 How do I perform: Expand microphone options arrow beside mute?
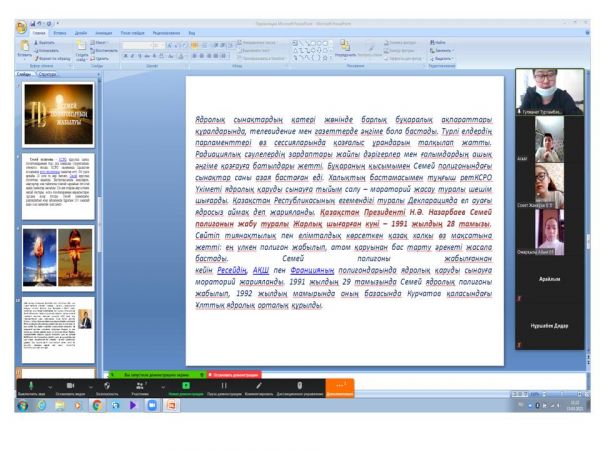pos(47,383)
